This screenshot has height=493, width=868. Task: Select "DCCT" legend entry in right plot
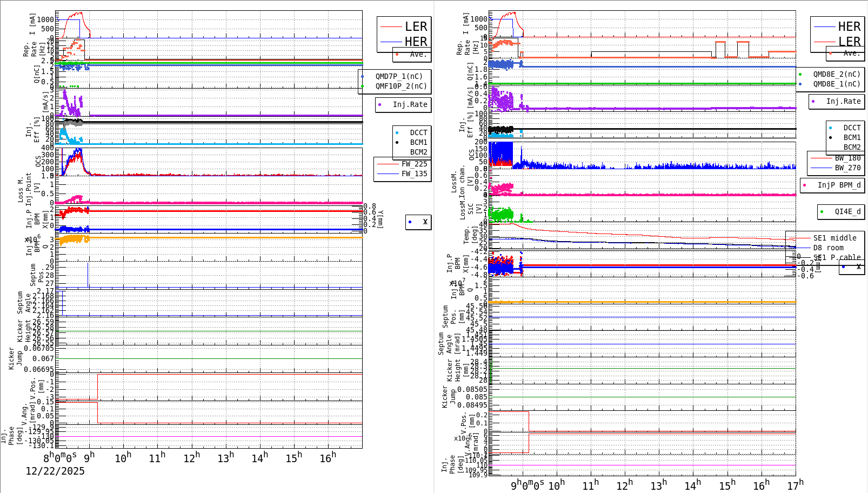(x=852, y=128)
